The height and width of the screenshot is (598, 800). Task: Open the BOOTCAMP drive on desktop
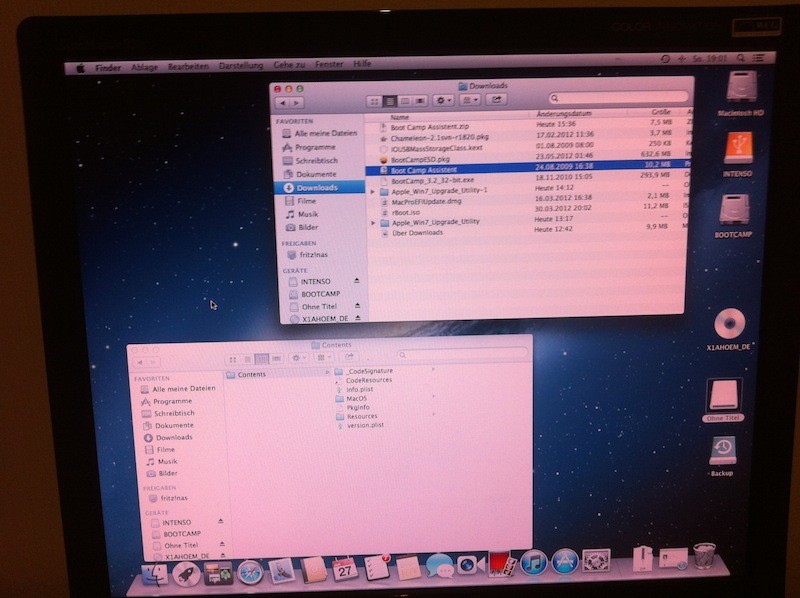(x=735, y=211)
